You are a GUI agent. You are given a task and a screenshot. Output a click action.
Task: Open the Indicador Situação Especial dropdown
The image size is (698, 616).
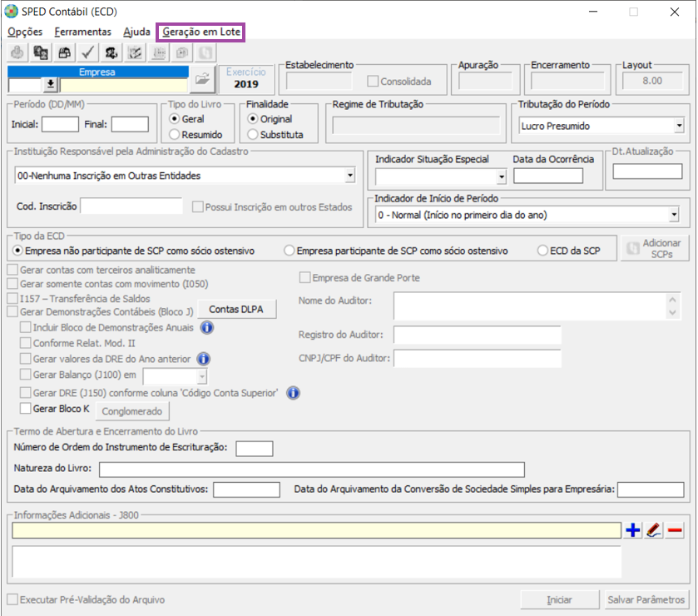click(502, 176)
